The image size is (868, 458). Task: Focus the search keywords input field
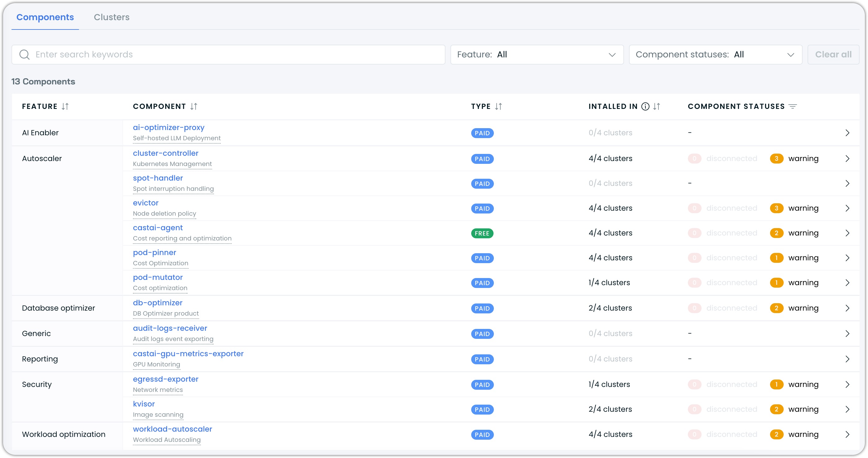[236, 55]
